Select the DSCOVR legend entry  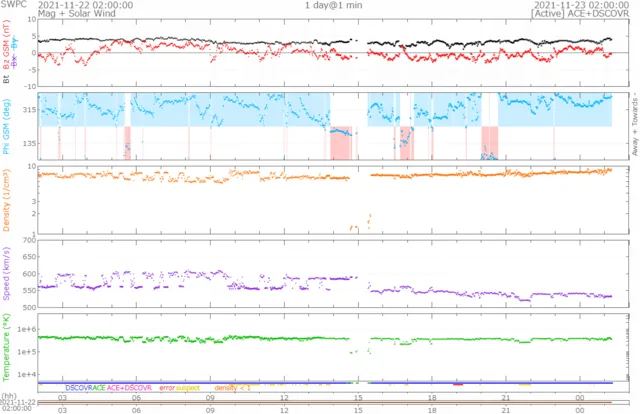(78, 386)
